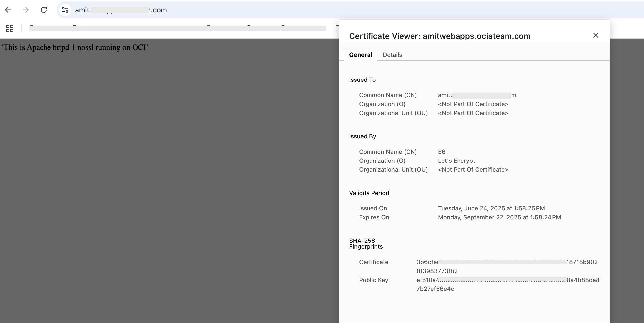Click the Issued To section heading
This screenshot has height=323, width=644.
(362, 80)
